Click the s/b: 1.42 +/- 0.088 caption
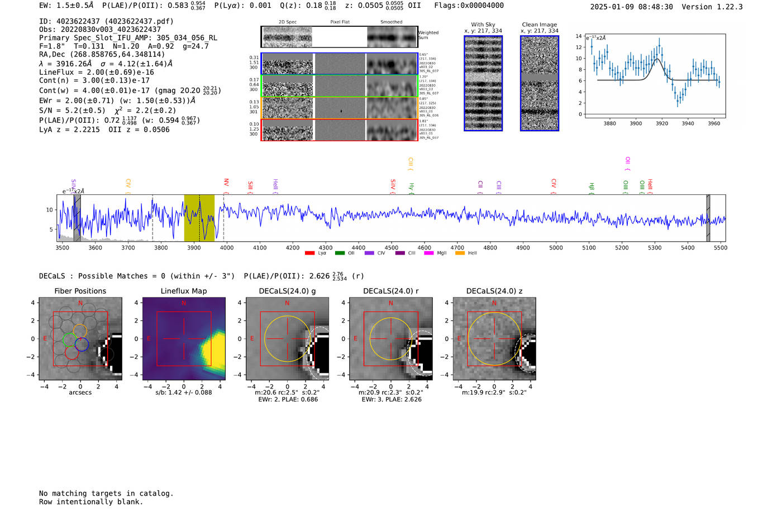782x532 pixels. (x=184, y=392)
